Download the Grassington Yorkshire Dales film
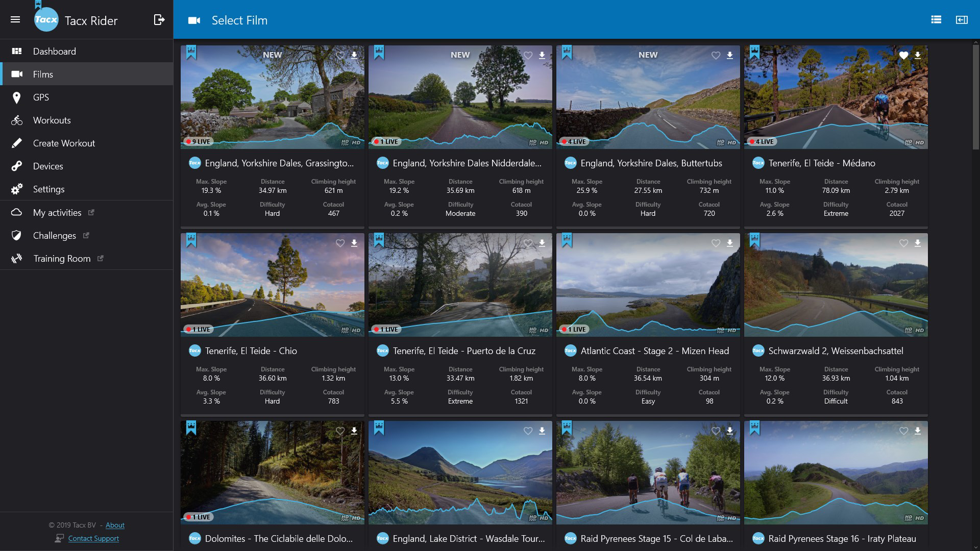The image size is (980, 551). point(354,55)
